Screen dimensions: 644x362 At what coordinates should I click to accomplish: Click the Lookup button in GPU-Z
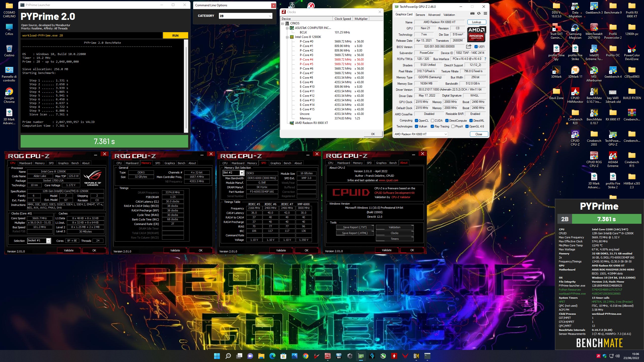tap(476, 22)
